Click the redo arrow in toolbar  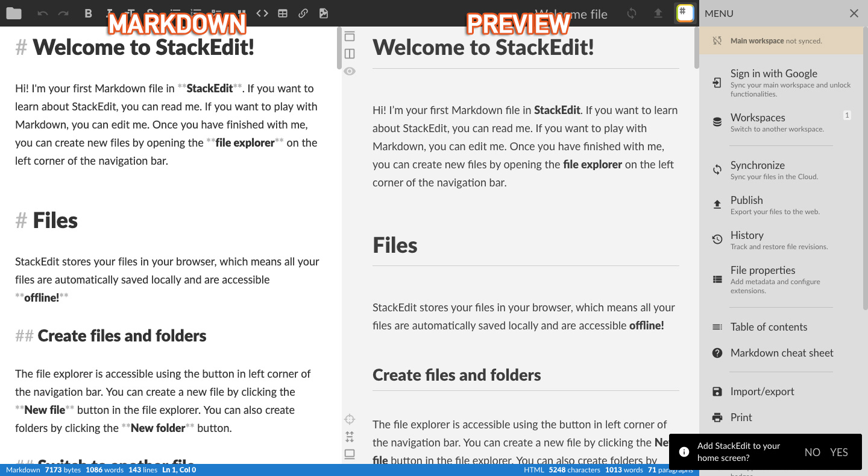63,13
